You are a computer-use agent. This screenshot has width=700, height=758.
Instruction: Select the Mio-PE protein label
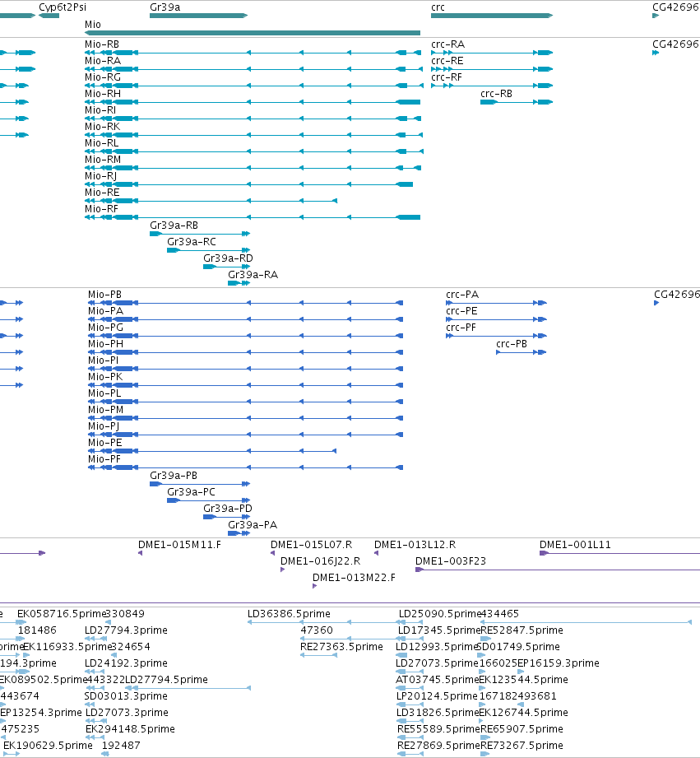[x=104, y=443]
